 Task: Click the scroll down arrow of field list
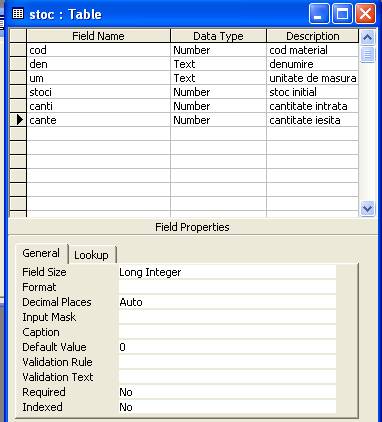click(367, 209)
